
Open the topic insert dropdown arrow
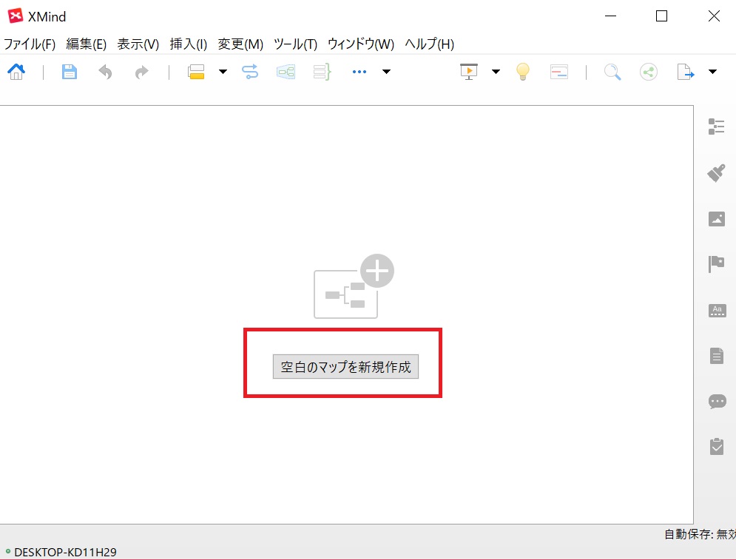pyautogui.click(x=223, y=72)
